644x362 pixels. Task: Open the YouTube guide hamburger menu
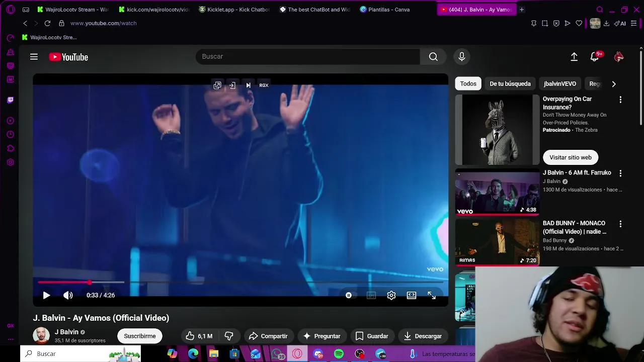click(34, 57)
